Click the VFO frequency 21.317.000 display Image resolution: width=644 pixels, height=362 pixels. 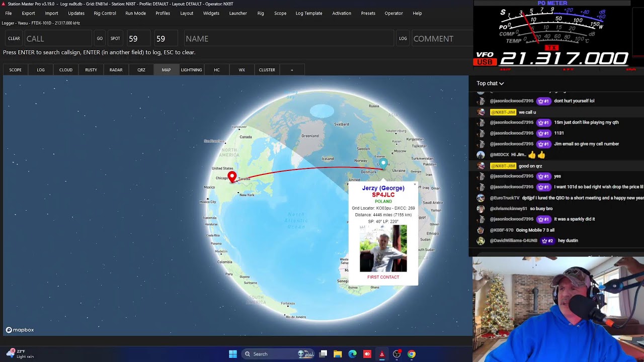point(564,59)
